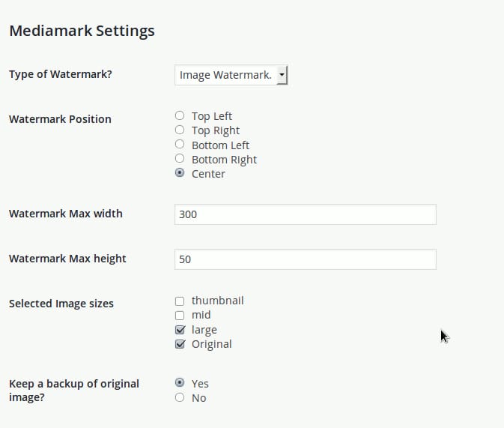Click the arrow on the watermark type combo box

(282, 75)
